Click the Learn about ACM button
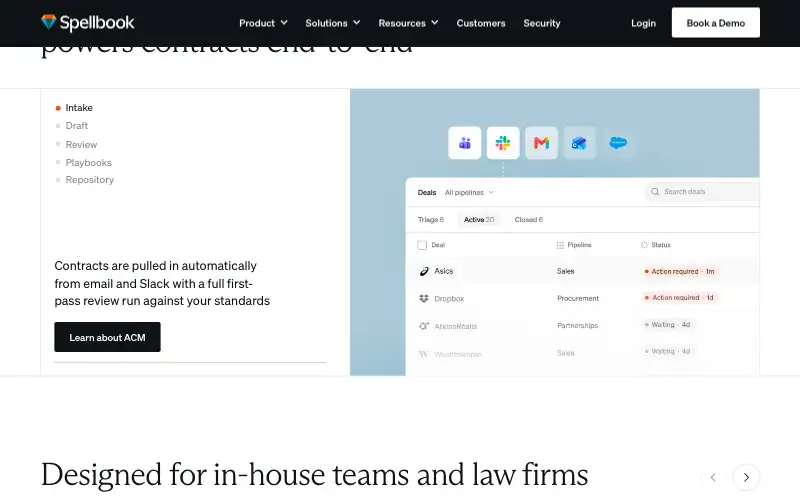Image resolution: width=800 pixels, height=500 pixels. click(x=107, y=337)
